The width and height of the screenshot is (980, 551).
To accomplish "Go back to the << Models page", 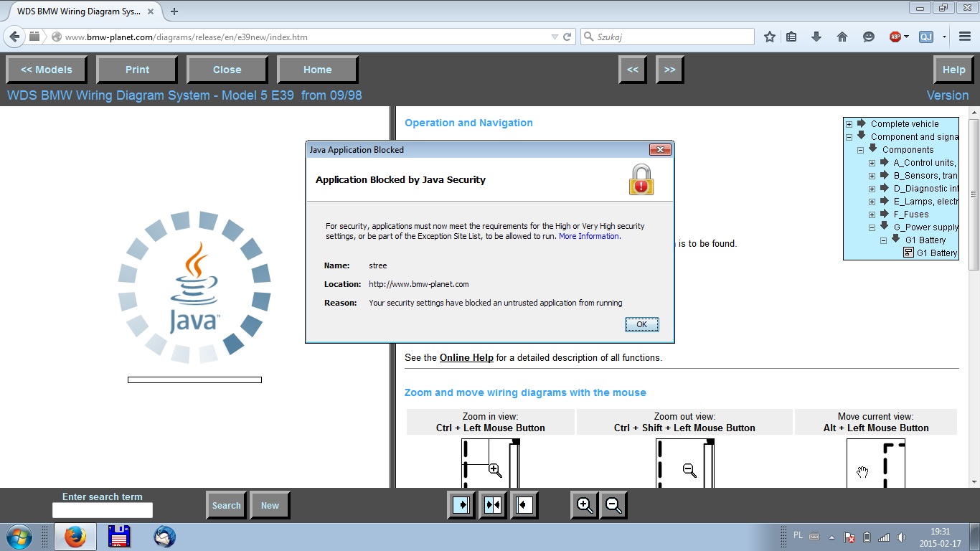I will (47, 70).
